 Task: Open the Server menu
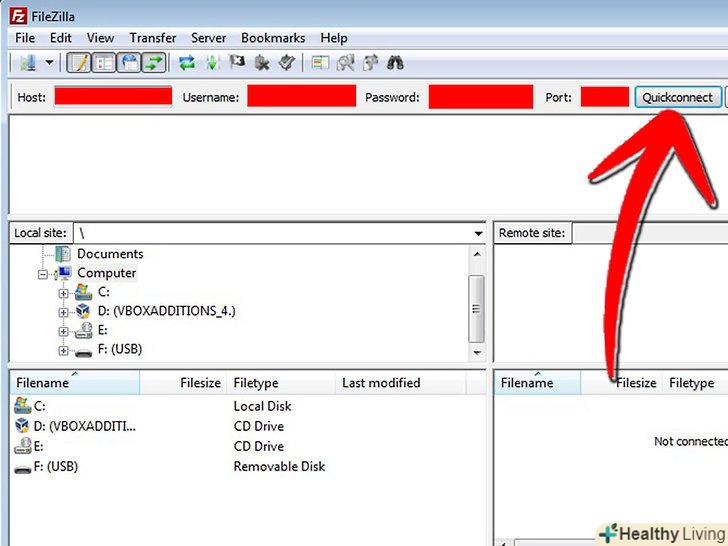(208, 38)
